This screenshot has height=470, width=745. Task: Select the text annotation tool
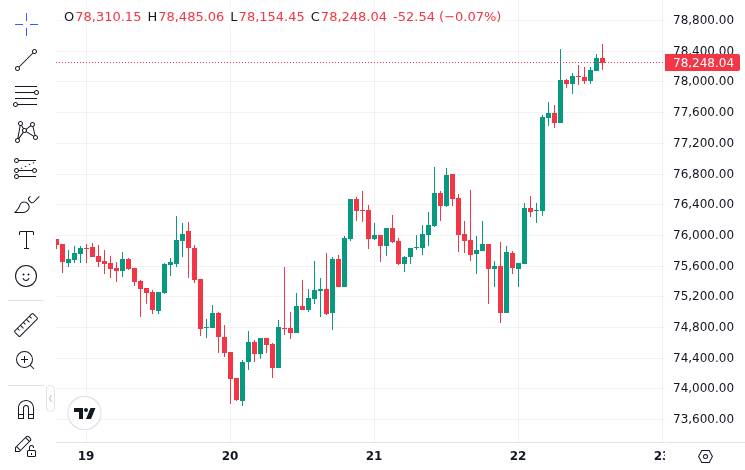[26, 240]
